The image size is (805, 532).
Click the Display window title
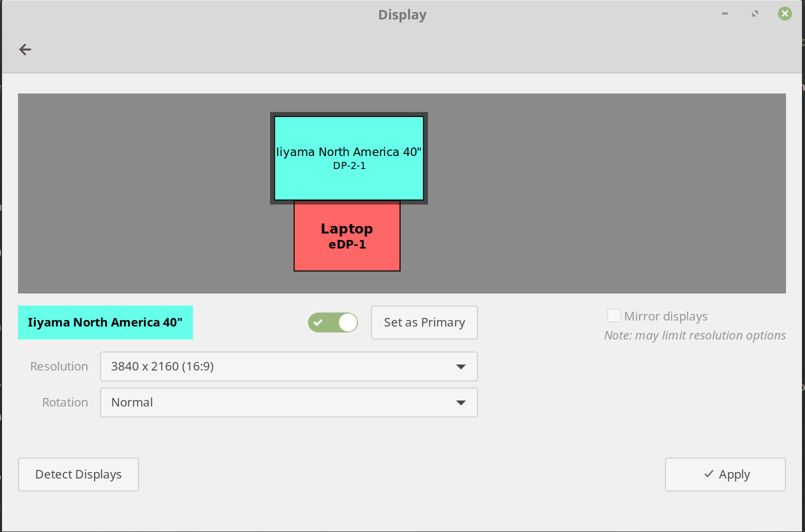click(402, 15)
